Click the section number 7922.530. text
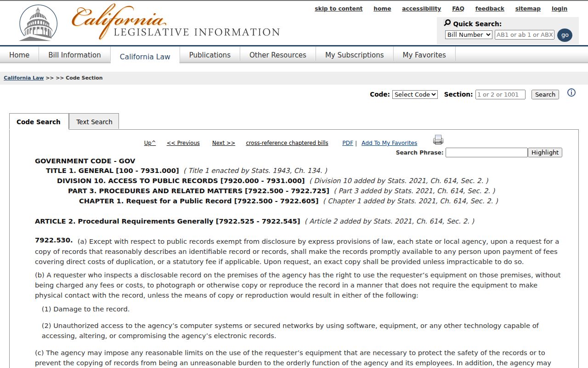Viewport: 588px width, 368px height. [54, 240]
